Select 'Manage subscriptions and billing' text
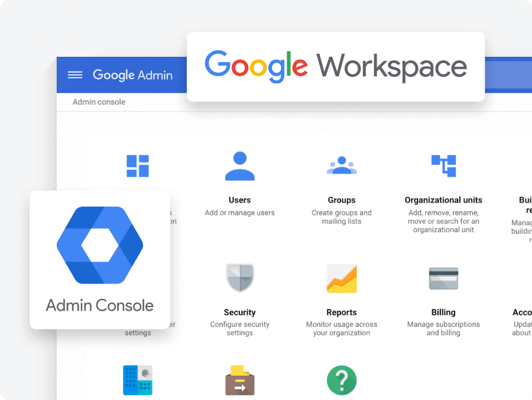 443,328
